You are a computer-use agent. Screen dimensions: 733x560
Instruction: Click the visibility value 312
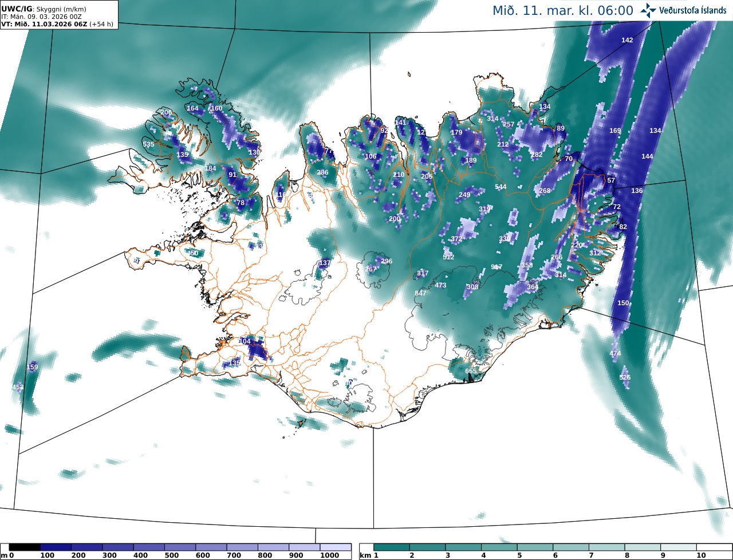point(595,253)
